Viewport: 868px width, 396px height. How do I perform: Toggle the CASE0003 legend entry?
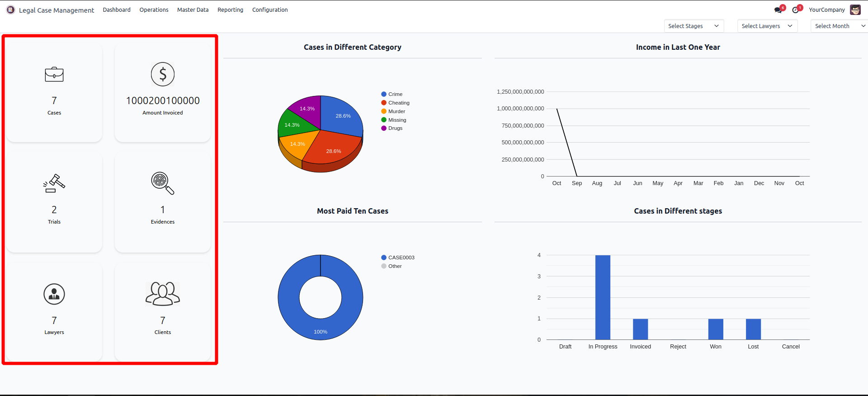click(x=398, y=258)
